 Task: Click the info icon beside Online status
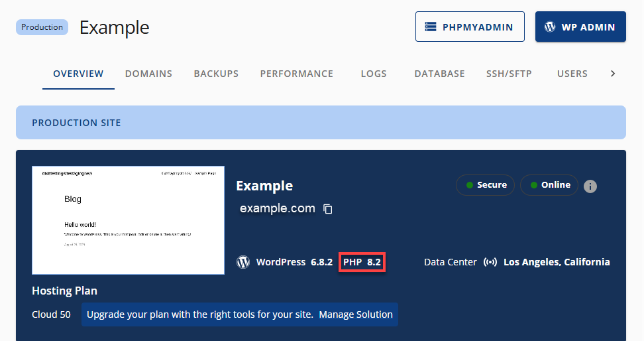(590, 186)
